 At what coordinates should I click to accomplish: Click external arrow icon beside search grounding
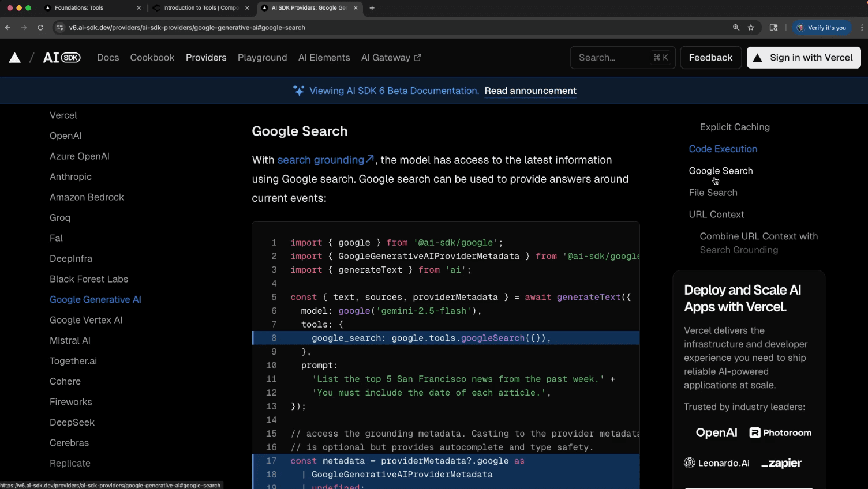[371, 159]
